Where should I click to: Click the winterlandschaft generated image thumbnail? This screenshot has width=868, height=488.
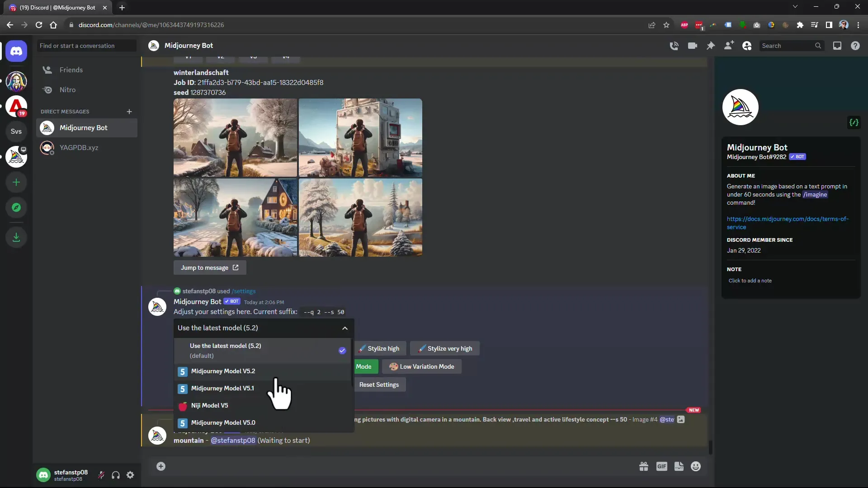[x=297, y=178]
